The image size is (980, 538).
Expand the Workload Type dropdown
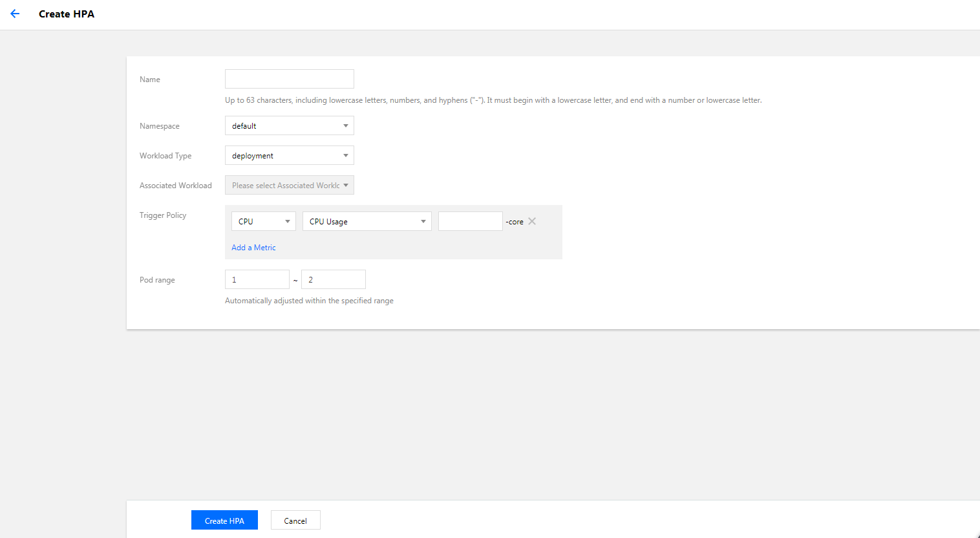click(x=289, y=155)
